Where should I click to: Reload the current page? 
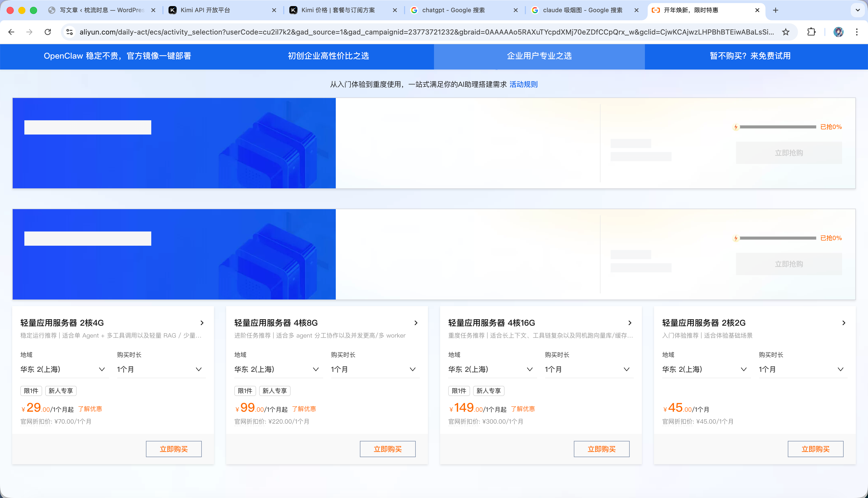click(x=48, y=32)
